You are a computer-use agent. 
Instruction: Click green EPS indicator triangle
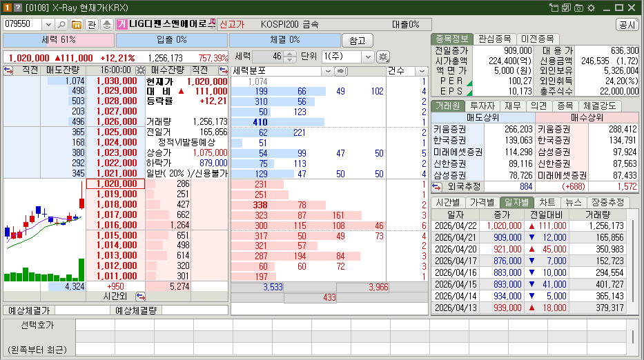click(469, 93)
